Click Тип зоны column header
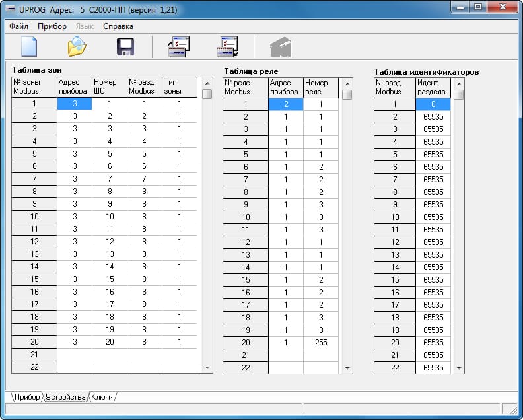This screenshot has width=523, height=420. tap(180, 87)
